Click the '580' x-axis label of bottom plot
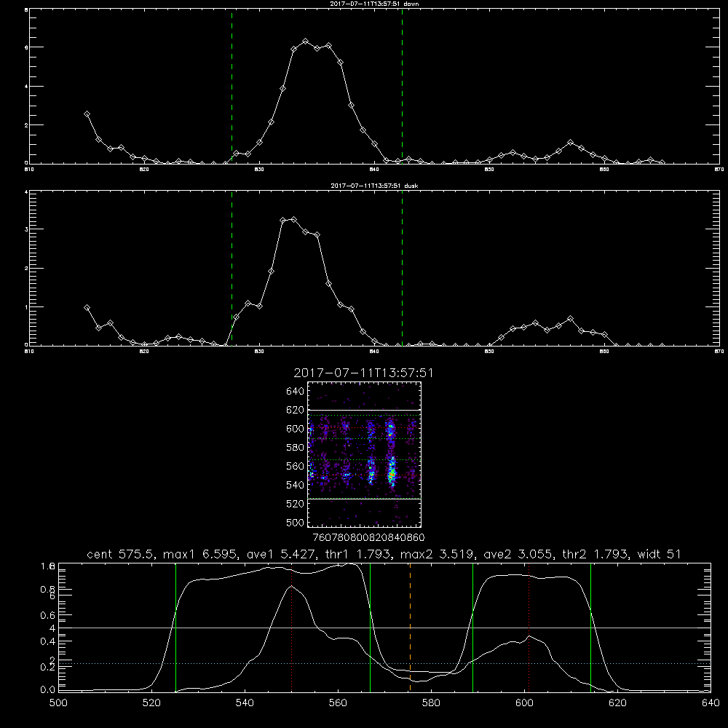 click(x=431, y=703)
